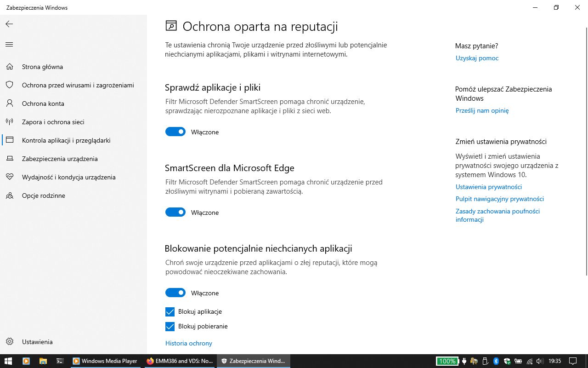Select Wydajność i kondycja urządzenia
The image size is (588, 368).
[73, 177]
